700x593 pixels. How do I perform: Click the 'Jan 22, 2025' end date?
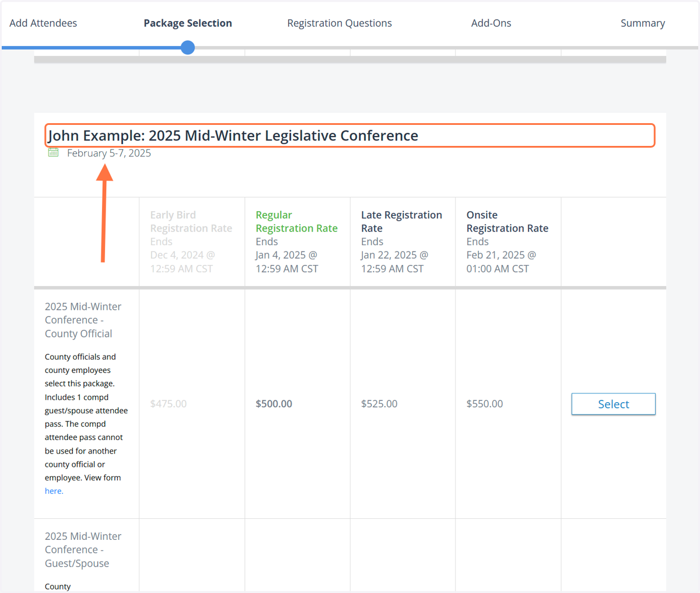point(395,262)
